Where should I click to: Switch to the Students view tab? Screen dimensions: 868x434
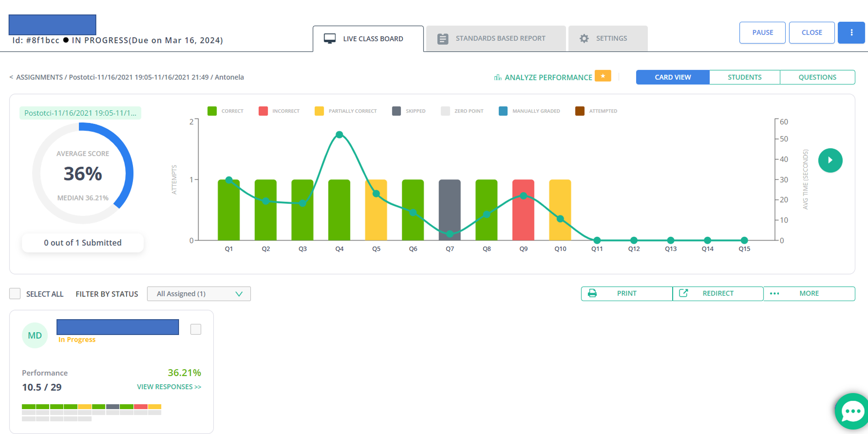coord(744,77)
